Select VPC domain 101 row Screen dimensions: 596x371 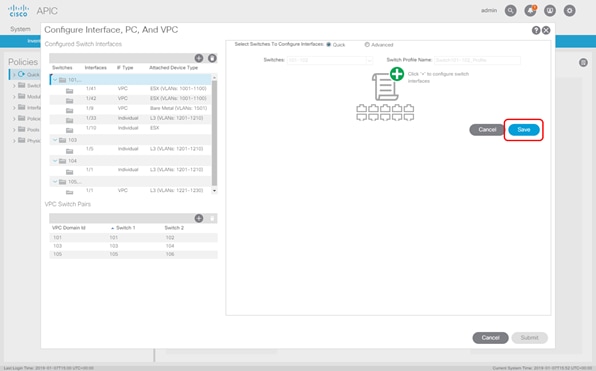[133, 238]
